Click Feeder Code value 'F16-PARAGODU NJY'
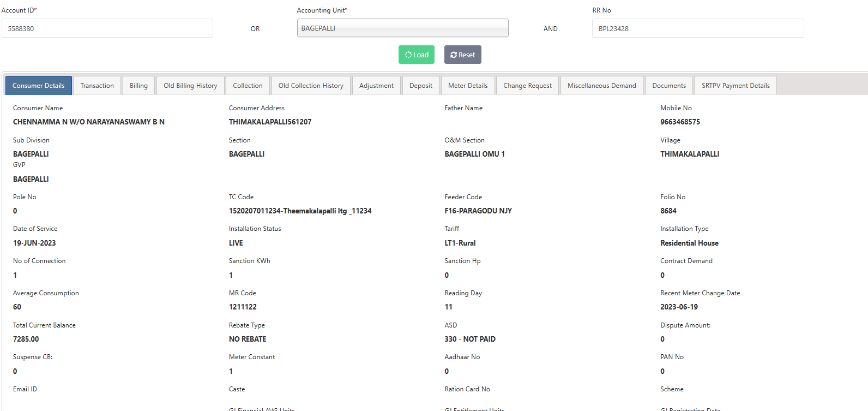This screenshot has height=411, width=868. tap(478, 211)
